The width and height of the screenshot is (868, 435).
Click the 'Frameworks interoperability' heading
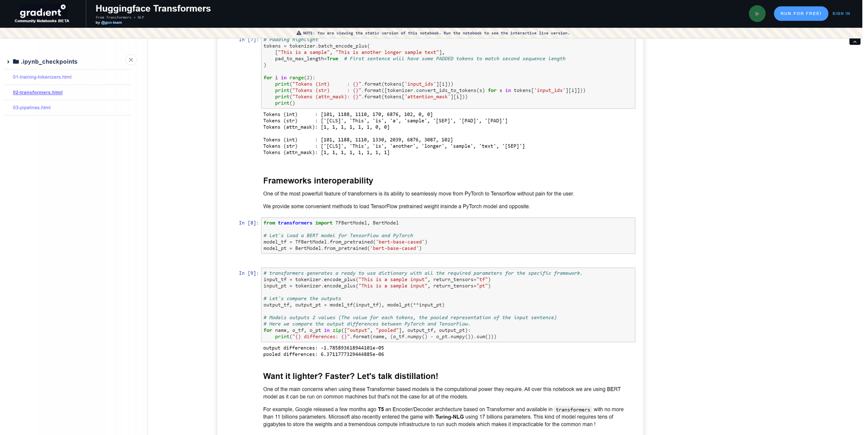[x=318, y=181]
